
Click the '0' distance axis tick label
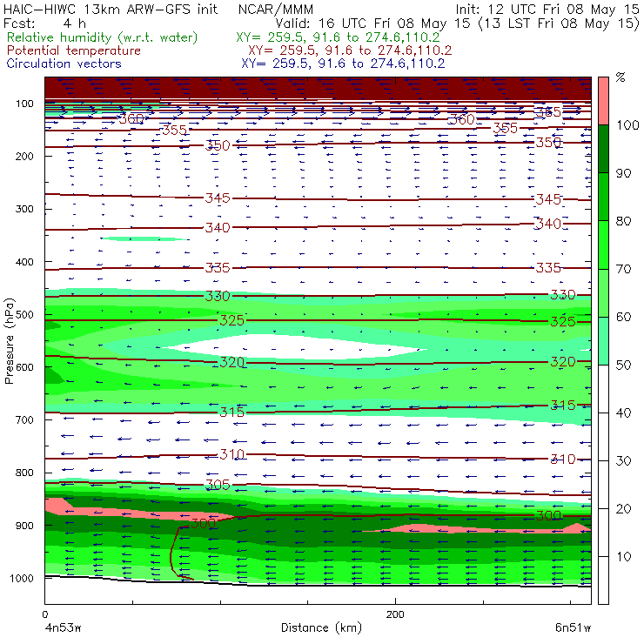tap(44, 614)
